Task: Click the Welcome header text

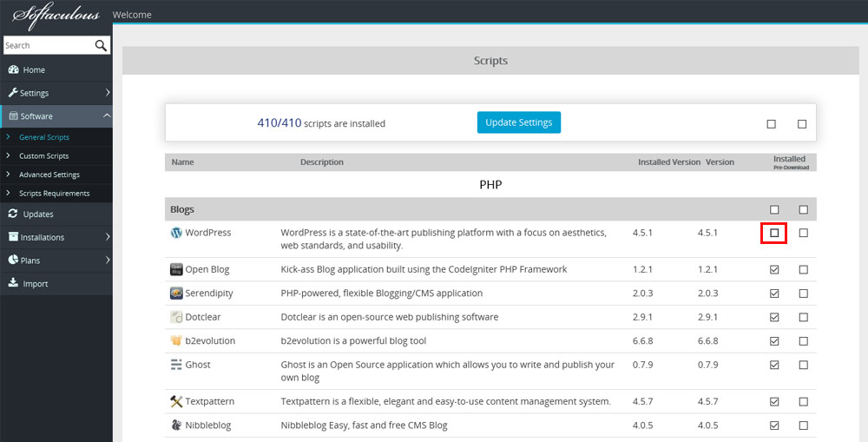Action: click(x=132, y=15)
